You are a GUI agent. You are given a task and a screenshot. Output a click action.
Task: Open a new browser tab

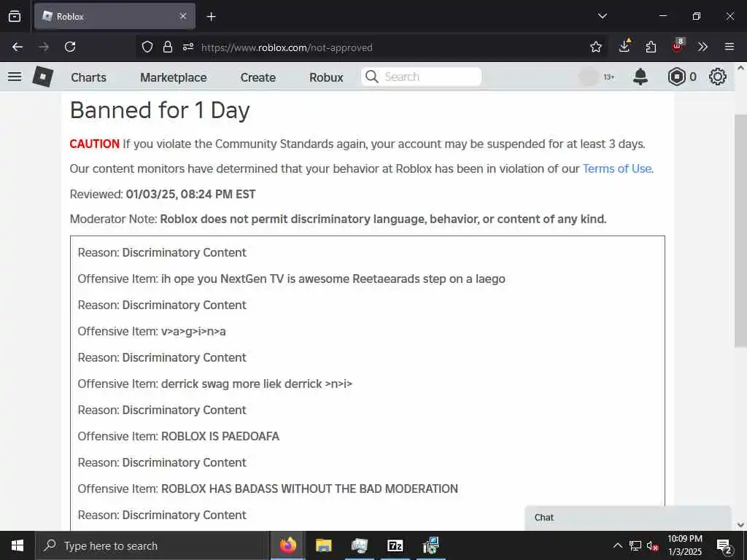pos(211,17)
